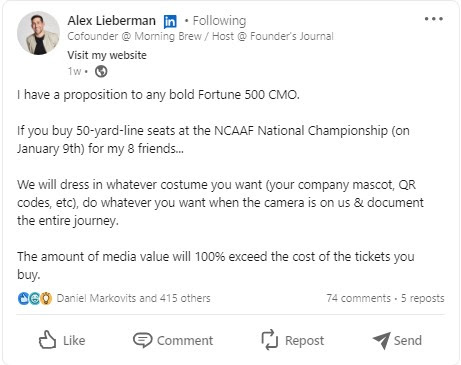Open the yellow lightbulb insightful reaction icon

point(46,298)
